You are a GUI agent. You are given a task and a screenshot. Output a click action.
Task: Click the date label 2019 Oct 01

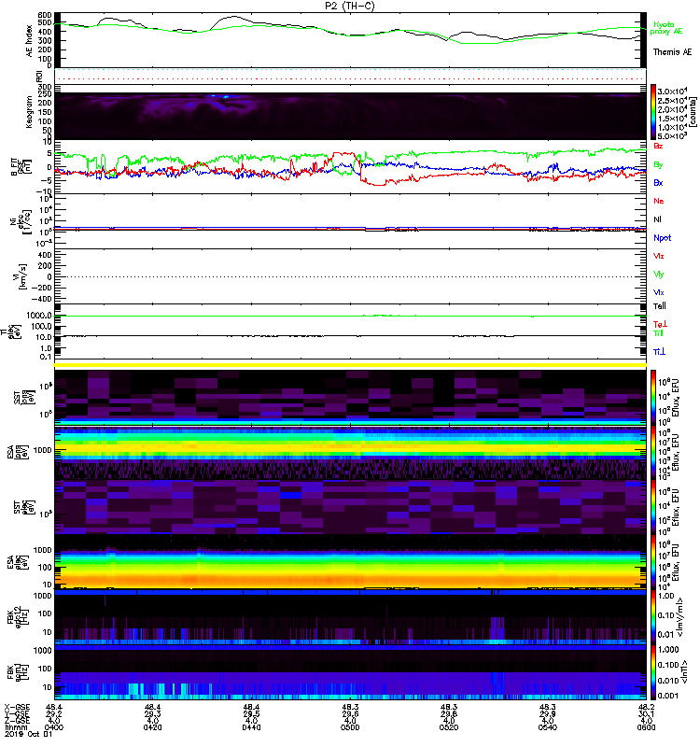[28, 734]
